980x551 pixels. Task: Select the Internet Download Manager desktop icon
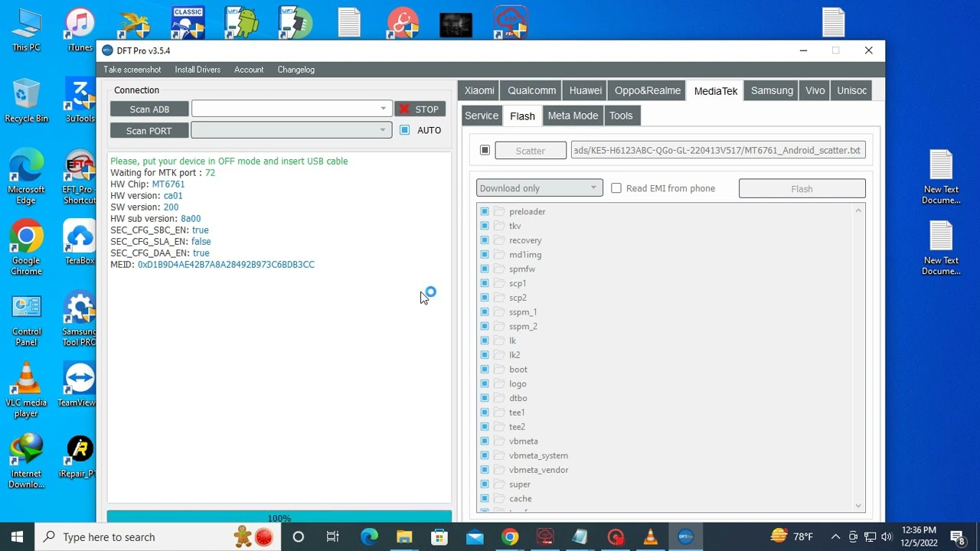pos(26,461)
